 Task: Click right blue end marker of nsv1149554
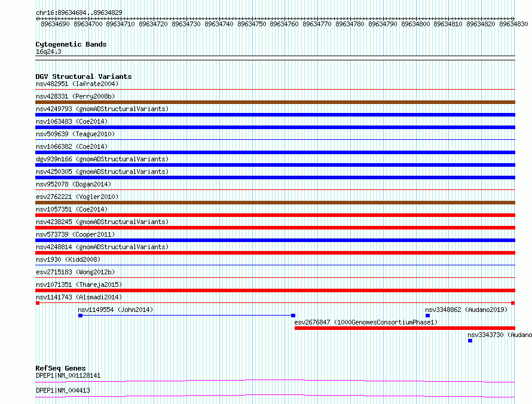tap(293, 316)
